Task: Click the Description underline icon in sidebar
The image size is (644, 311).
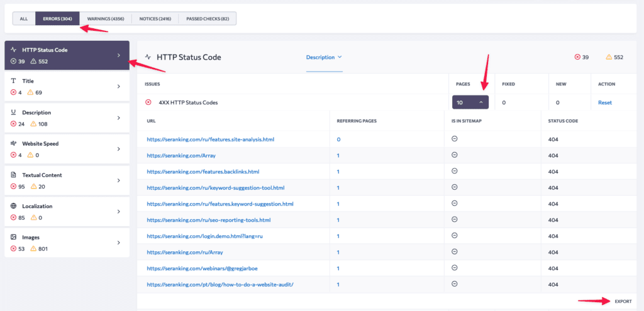Action: [x=14, y=112]
